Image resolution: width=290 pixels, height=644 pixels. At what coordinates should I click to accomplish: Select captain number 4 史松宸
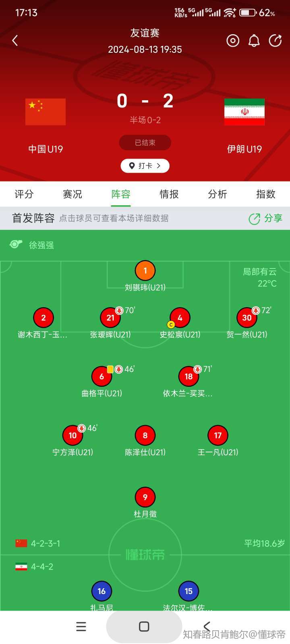[180, 318]
